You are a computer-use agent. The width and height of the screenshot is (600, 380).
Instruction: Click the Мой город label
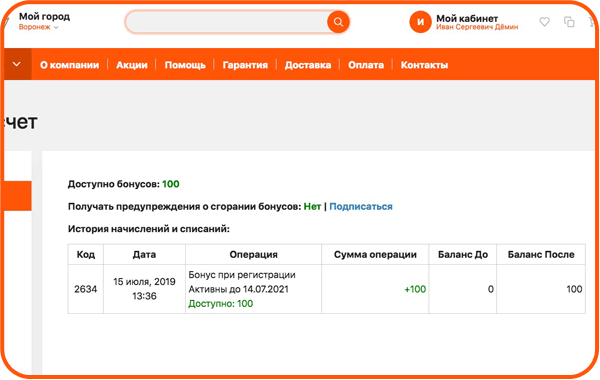(44, 16)
